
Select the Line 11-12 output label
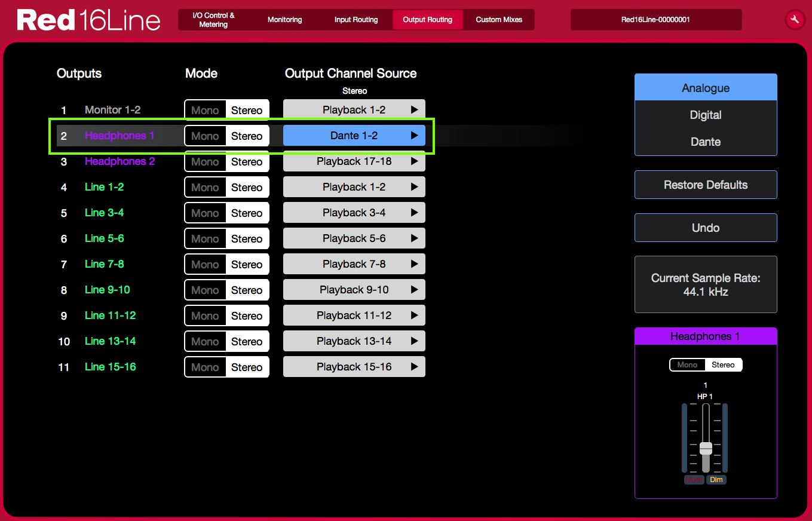[111, 315]
